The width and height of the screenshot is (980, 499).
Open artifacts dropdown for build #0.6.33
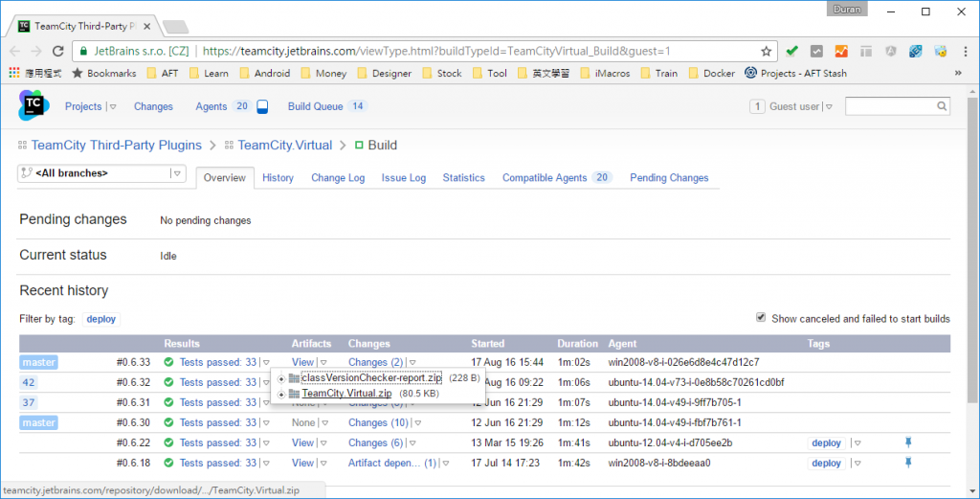click(324, 363)
